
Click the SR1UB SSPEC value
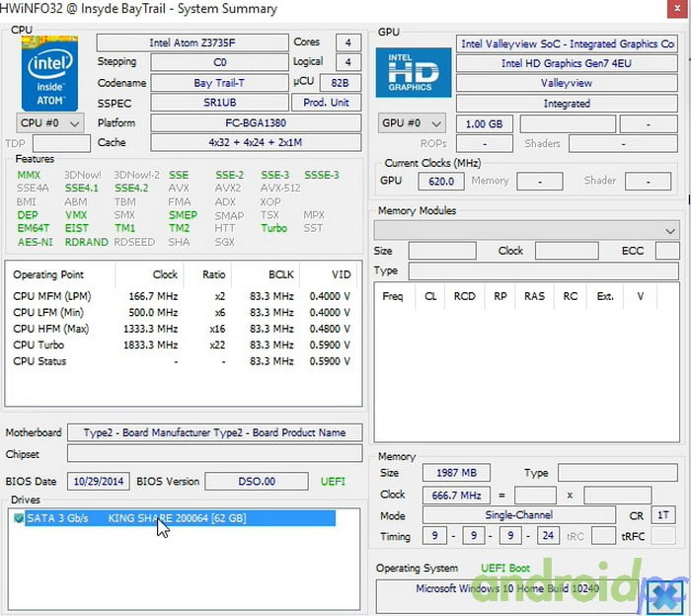click(x=219, y=103)
